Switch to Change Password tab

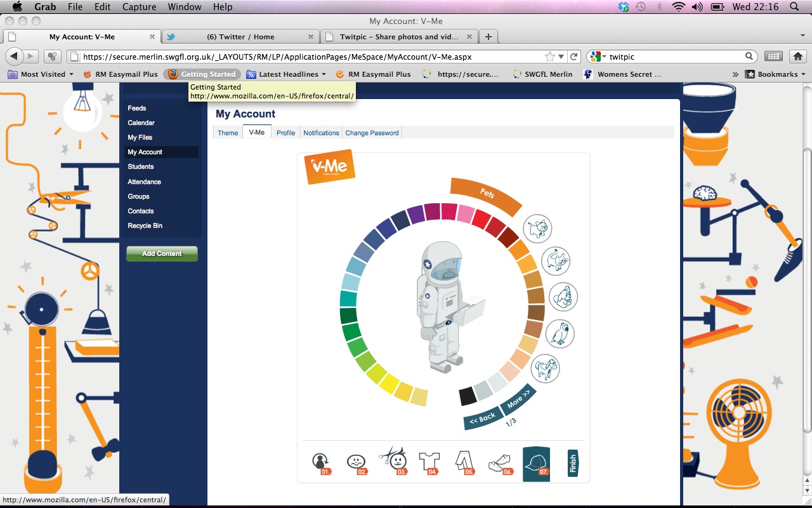click(x=372, y=133)
